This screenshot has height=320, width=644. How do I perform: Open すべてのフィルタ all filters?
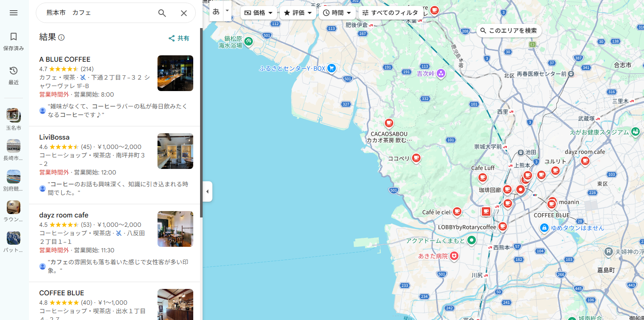click(x=390, y=13)
